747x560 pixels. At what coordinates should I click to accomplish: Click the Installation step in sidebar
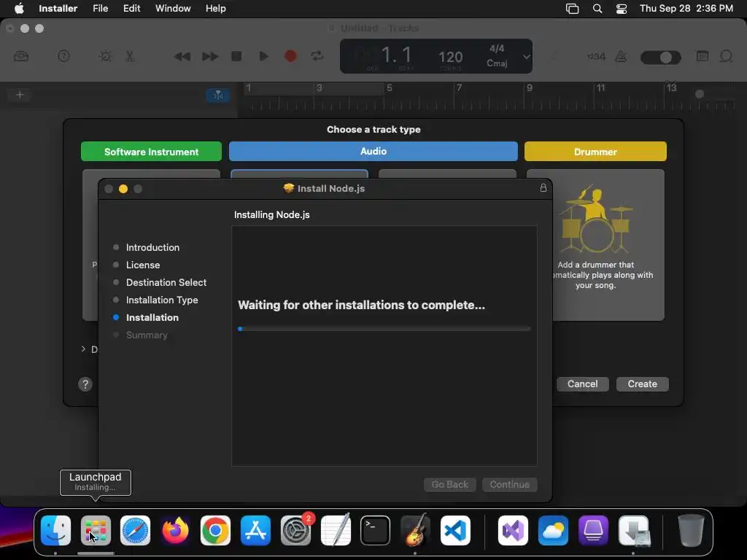[152, 318]
